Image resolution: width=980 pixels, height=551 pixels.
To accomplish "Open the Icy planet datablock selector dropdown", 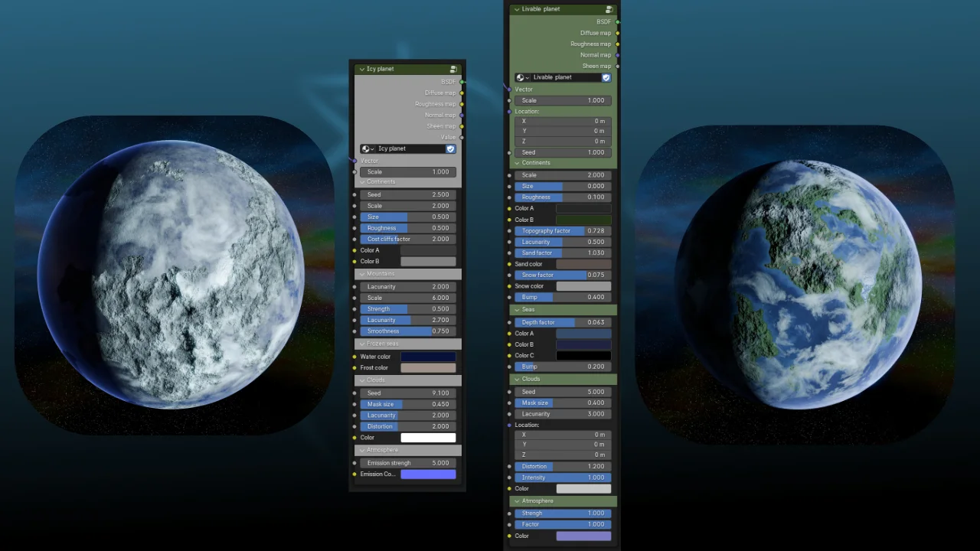I will click(372, 148).
